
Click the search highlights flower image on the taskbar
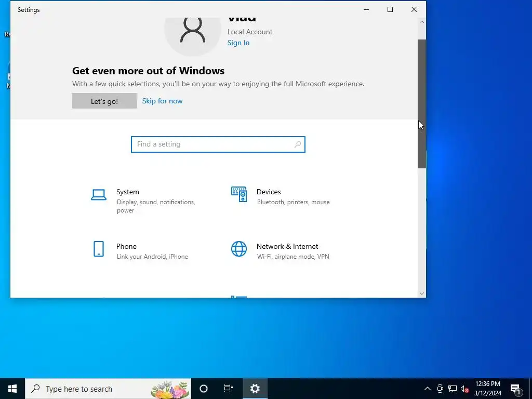tap(170, 389)
